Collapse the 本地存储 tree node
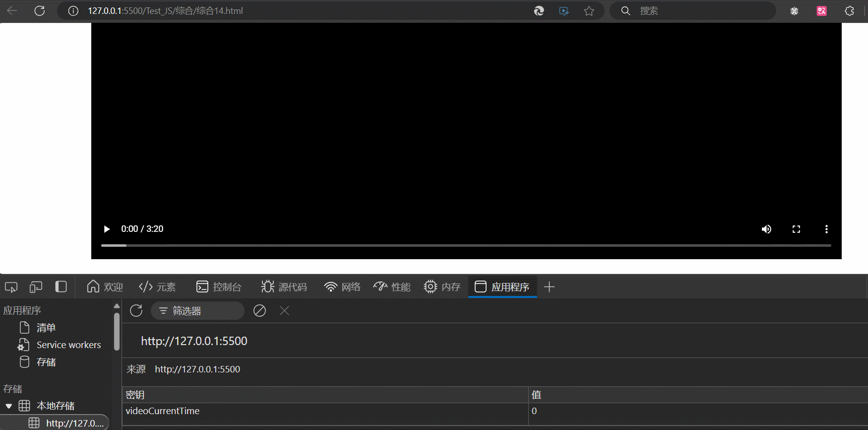This screenshot has width=868, height=430. point(9,406)
